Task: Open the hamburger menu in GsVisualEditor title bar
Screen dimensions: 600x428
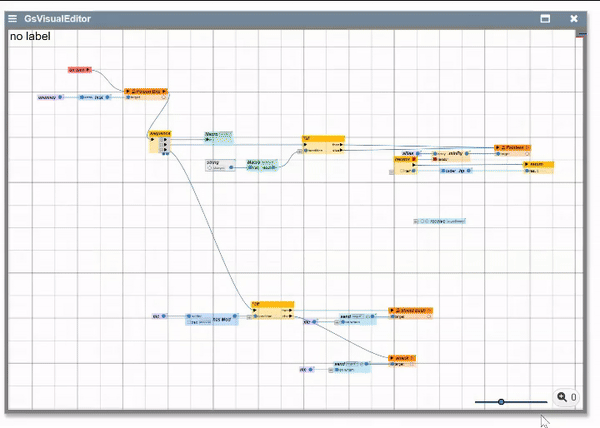Action: [12, 18]
